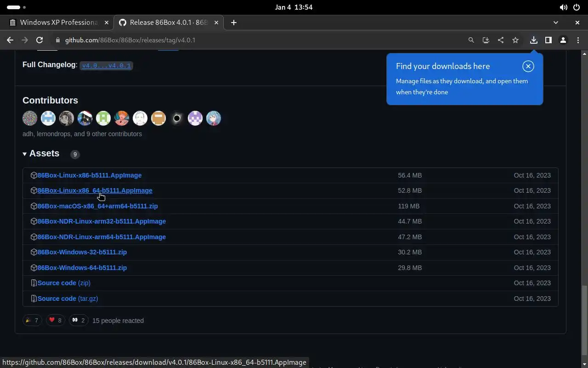Click the Contributors heading
The image size is (588, 368).
pos(50,100)
